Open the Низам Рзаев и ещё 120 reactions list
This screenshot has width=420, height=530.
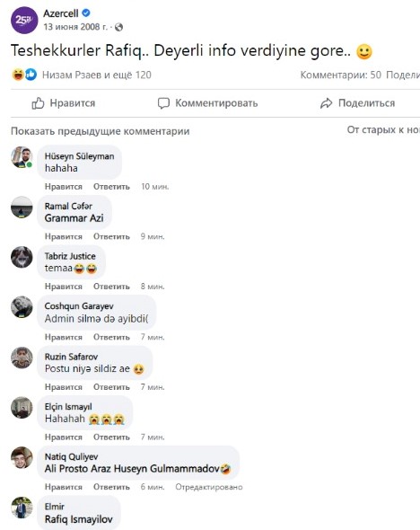coord(97,75)
